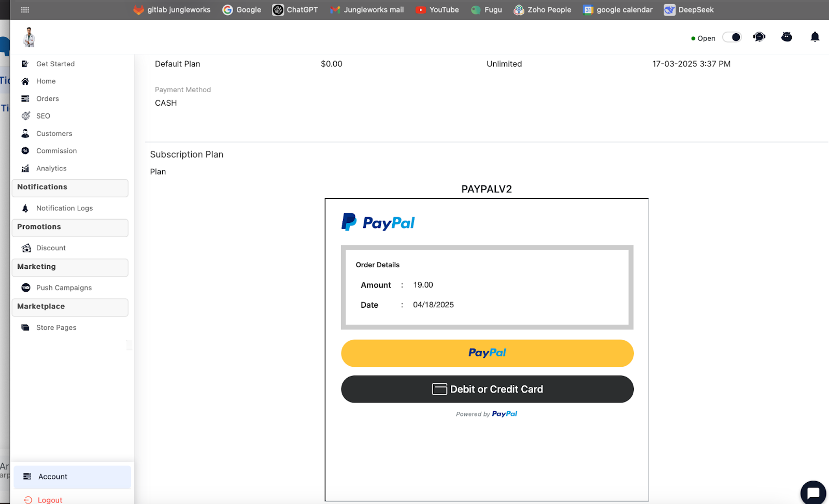
Task: Toggle the store Open status switch
Action: tap(732, 37)
